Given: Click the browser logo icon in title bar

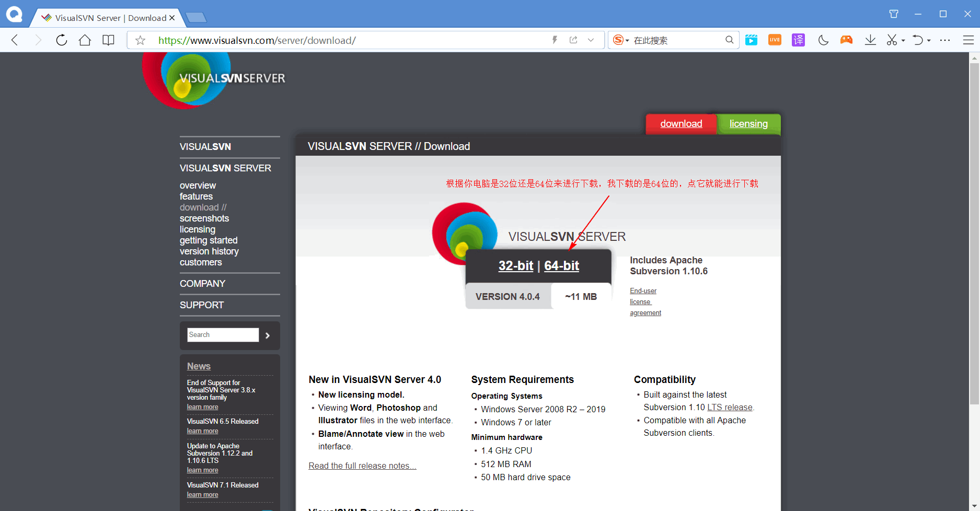Looking at the screenshot, I should click(x=14, y=14).
